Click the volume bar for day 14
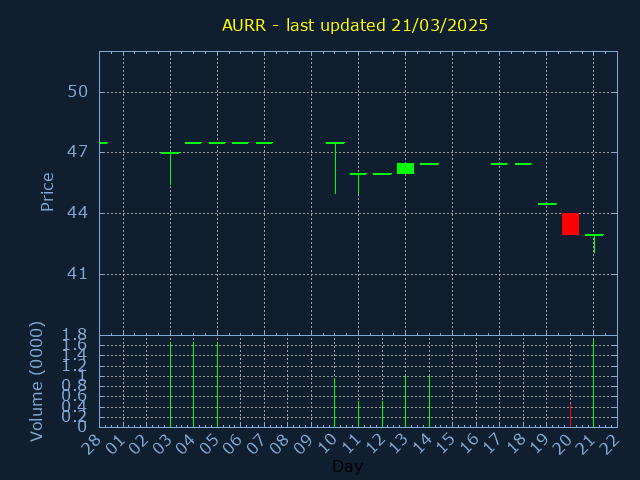 pyautogui.click(x=429, y=401)
